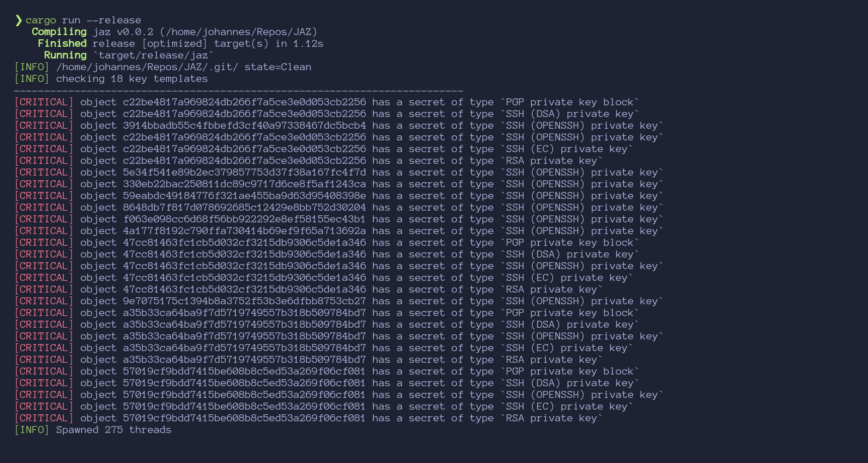Image resolution: width=868 pixels, height=463 pixels.
Task: Select object hash beginning with 8648db7f817d
Action: (x=244, y=207)
